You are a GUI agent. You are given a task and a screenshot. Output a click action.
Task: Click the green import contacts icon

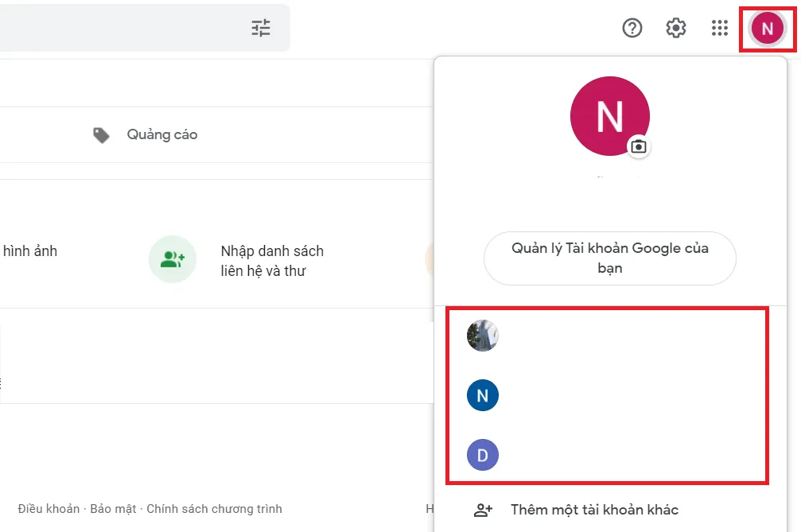(x=172, y=258)
